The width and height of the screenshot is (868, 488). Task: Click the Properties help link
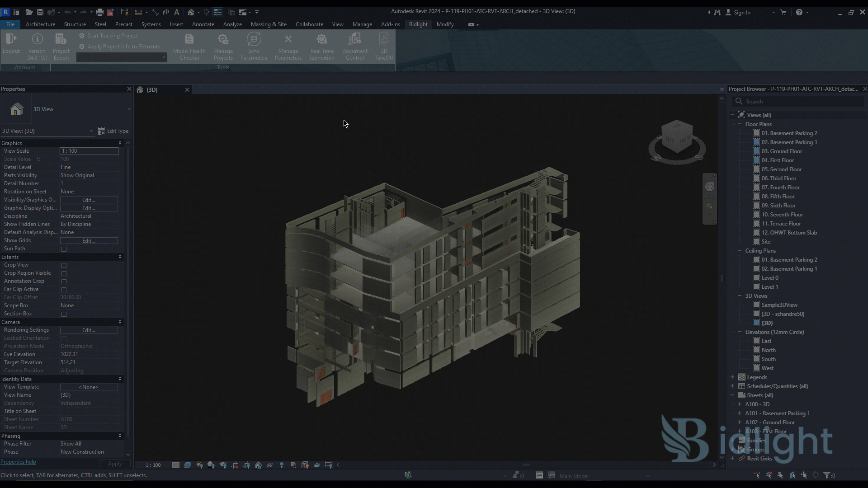[19, 462]
